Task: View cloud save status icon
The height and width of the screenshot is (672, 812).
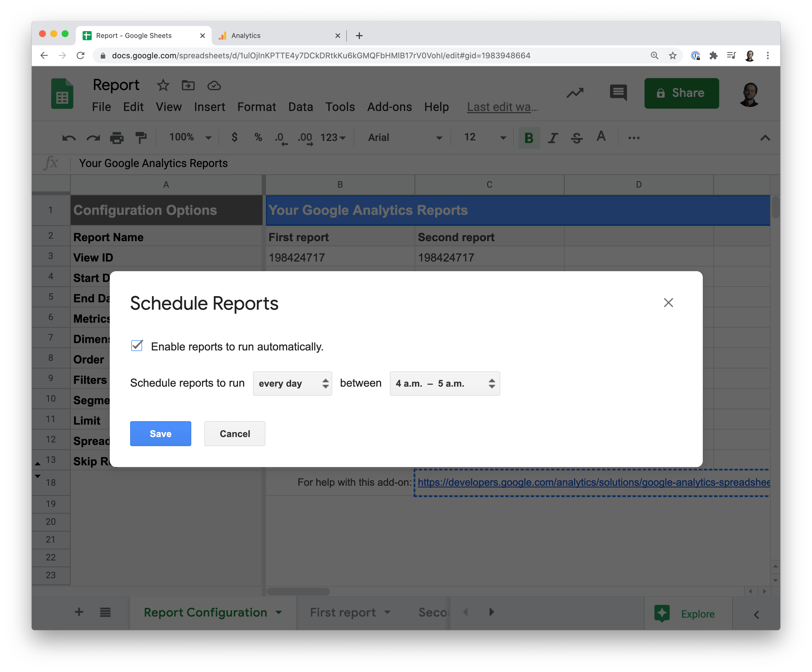Action: 214,85
